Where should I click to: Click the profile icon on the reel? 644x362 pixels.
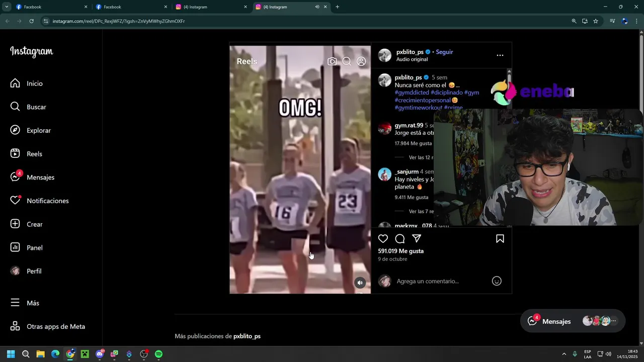(361, 61)
